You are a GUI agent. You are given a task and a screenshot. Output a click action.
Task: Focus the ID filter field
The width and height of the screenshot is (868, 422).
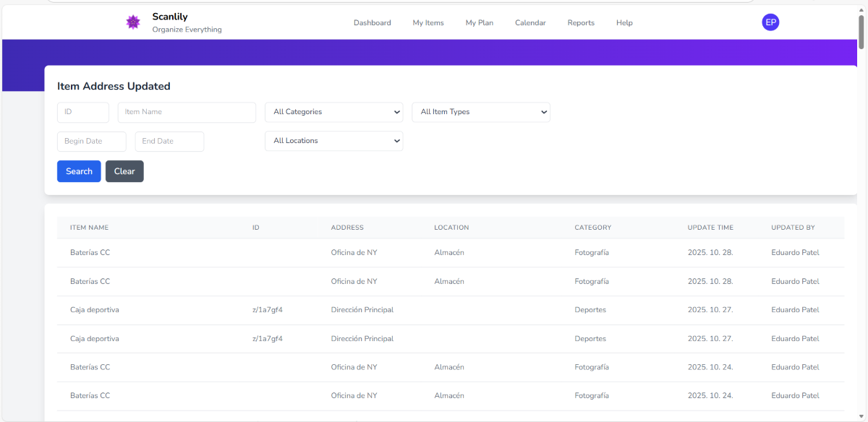coord(83,112)
